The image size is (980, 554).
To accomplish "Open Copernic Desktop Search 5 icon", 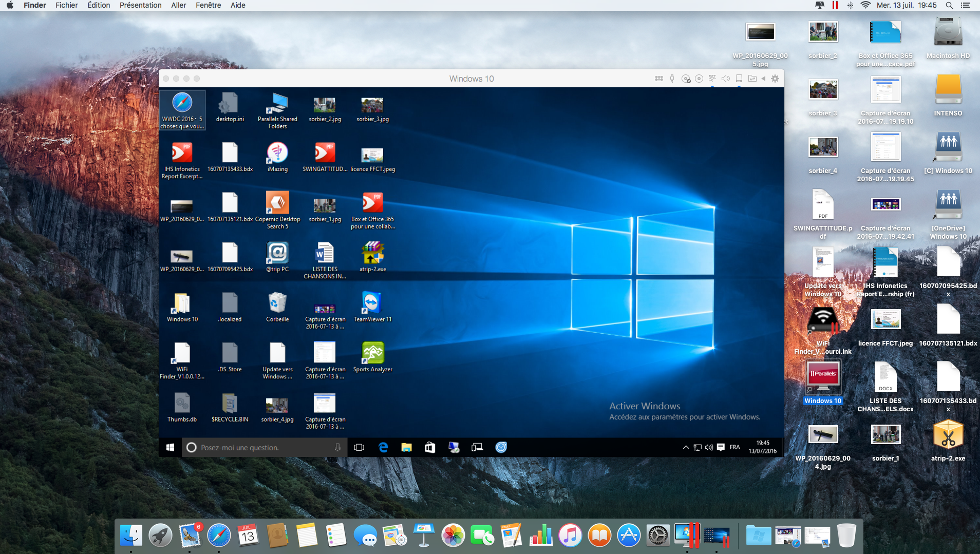I will click(277, 209).
